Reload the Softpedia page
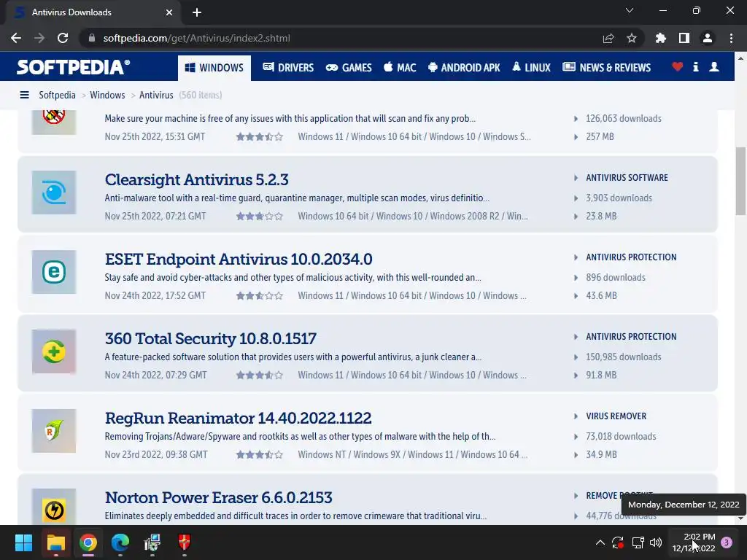747x560 pixels. [x=63, y=38]
